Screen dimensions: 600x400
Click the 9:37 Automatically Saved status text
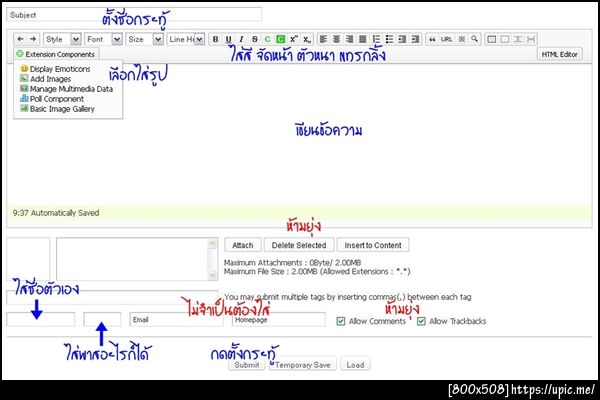click(x=56, y=213)
